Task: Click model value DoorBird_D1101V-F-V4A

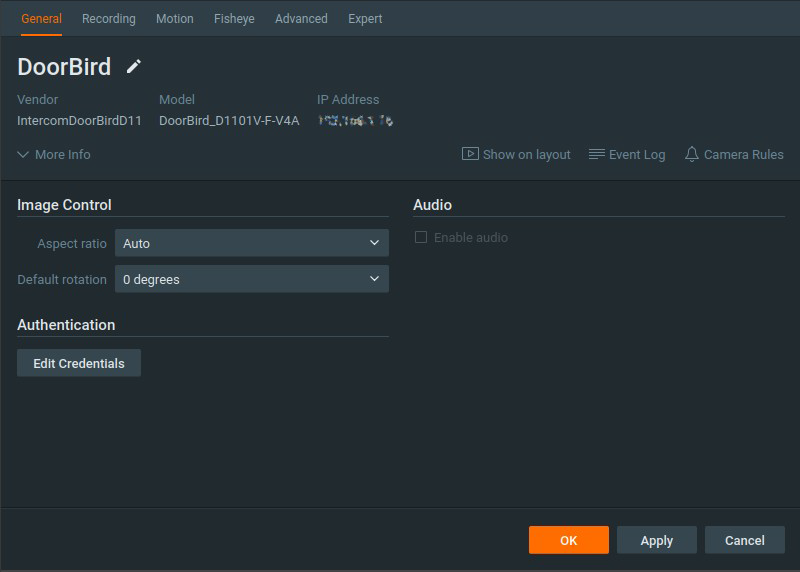Action: click(x=229, y=120)
